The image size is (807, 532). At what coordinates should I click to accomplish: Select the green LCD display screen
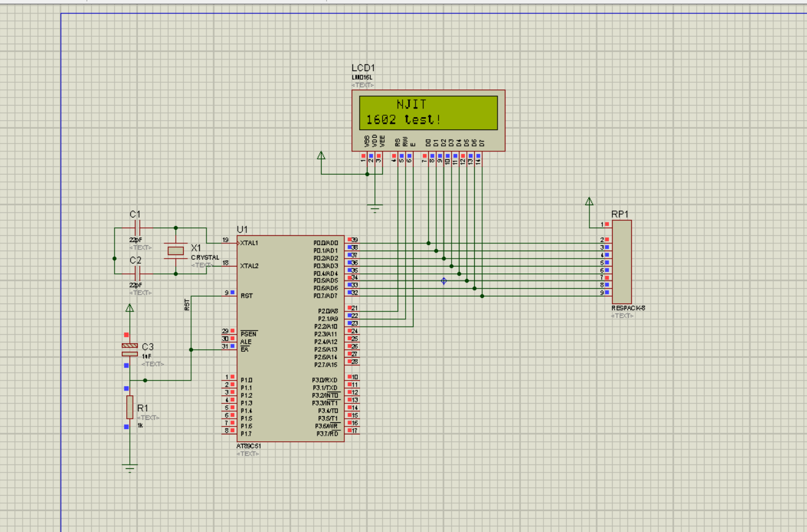pyautogui.click(x=428, y=112)
